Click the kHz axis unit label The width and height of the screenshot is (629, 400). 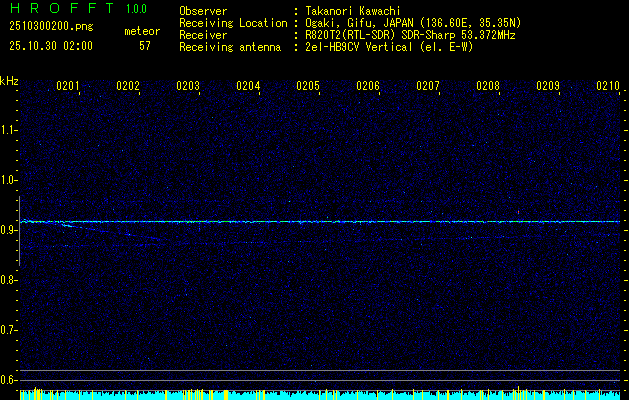(9, 80)
